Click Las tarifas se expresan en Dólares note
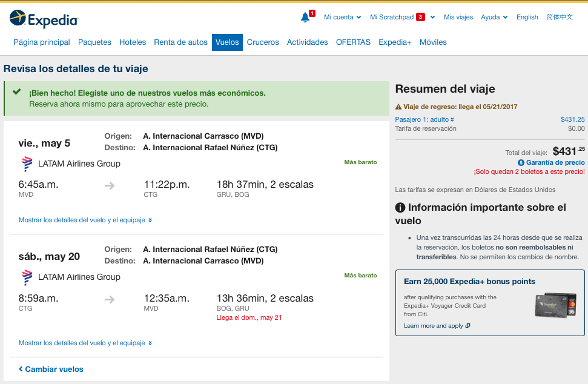588x384 pixels. pos(475,190)
